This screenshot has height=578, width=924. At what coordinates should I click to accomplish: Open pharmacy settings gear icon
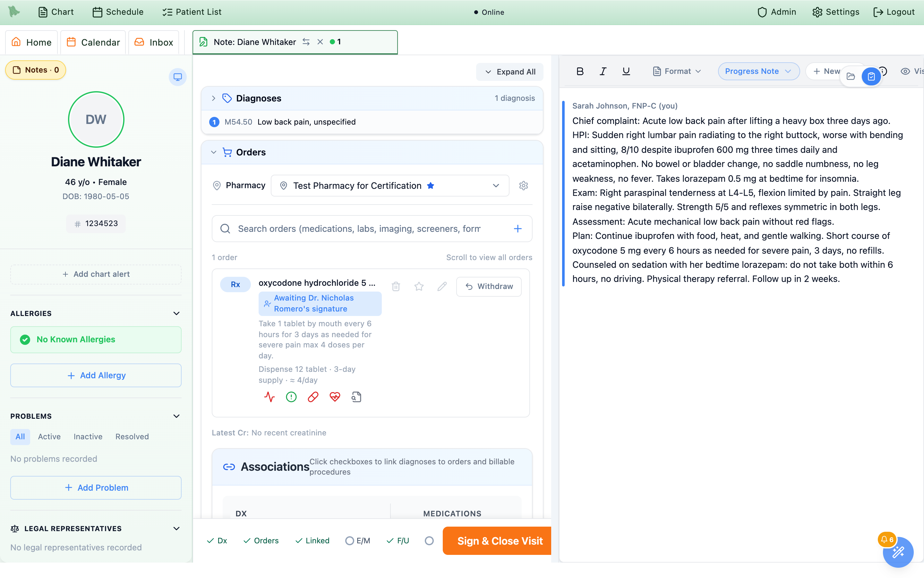[524, 185]
